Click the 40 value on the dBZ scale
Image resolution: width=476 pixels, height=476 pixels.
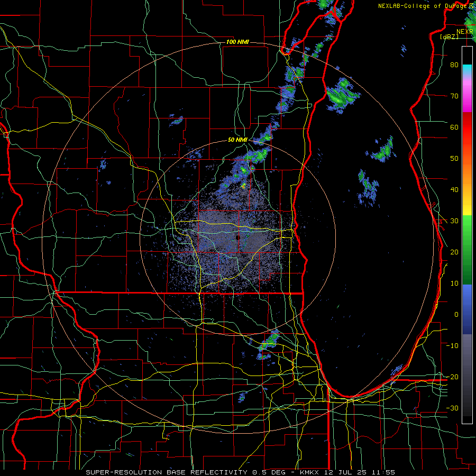point(454,190)
